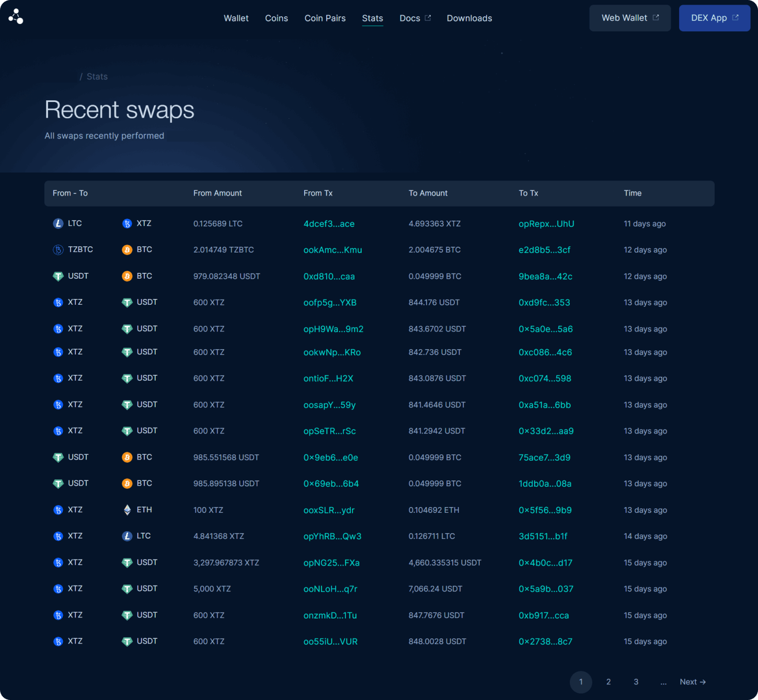
Task: Open From Tx link 0xd810...caa
Action: (x=329, y=277)
